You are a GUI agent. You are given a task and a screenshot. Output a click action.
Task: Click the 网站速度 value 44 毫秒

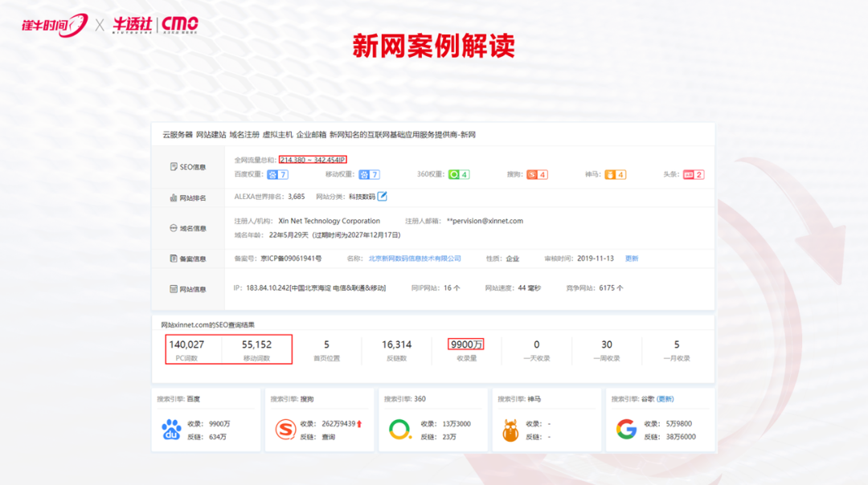pyautogui.click(x=529, y=288)
